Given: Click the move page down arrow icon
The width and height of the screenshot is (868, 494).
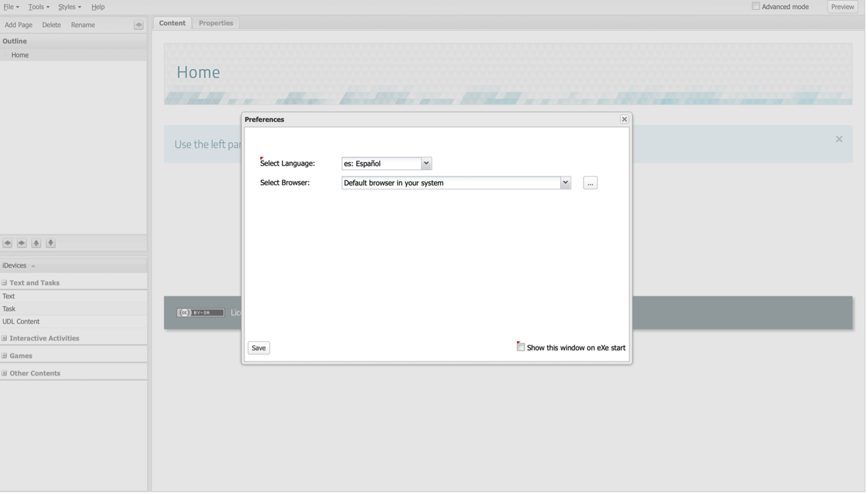Looking at the screenshot, I should [x=51, y=243].
